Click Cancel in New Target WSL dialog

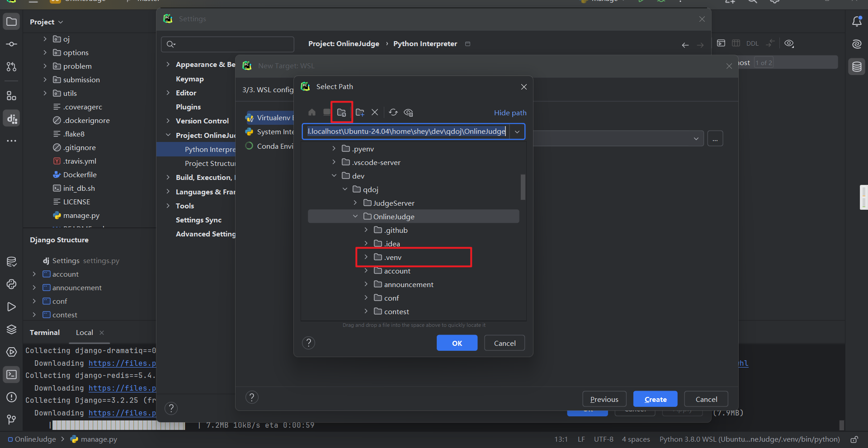[706, 399]
